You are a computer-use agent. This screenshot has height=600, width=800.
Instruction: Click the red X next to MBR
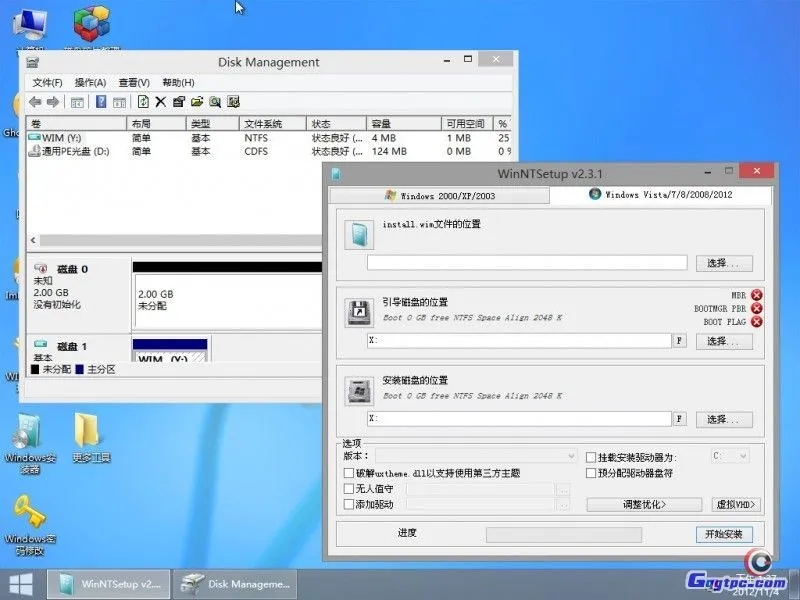pos(756,295)
